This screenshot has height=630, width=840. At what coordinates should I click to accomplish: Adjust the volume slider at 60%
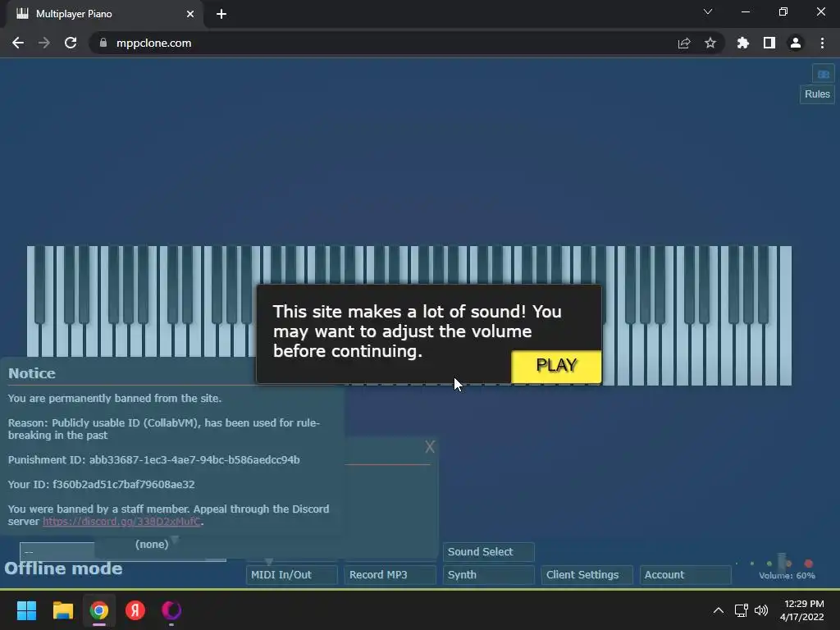tap(782, 563)
